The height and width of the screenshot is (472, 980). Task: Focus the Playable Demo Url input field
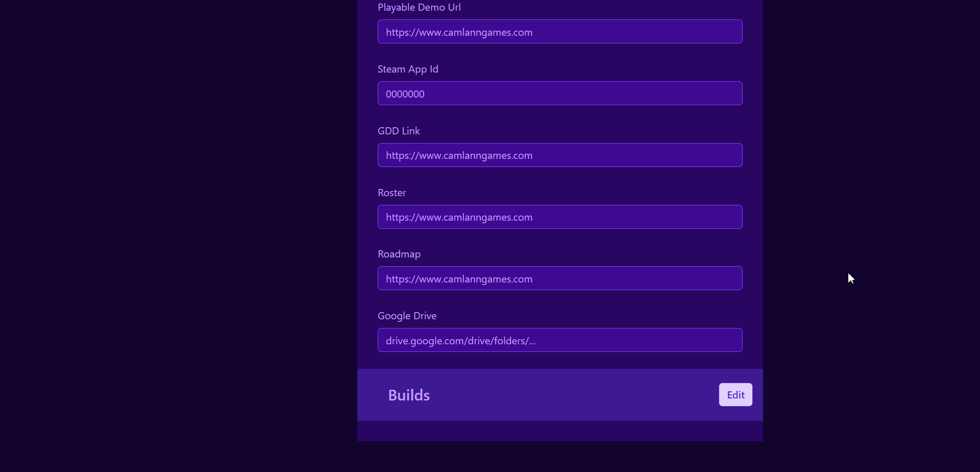pos(559,32)
